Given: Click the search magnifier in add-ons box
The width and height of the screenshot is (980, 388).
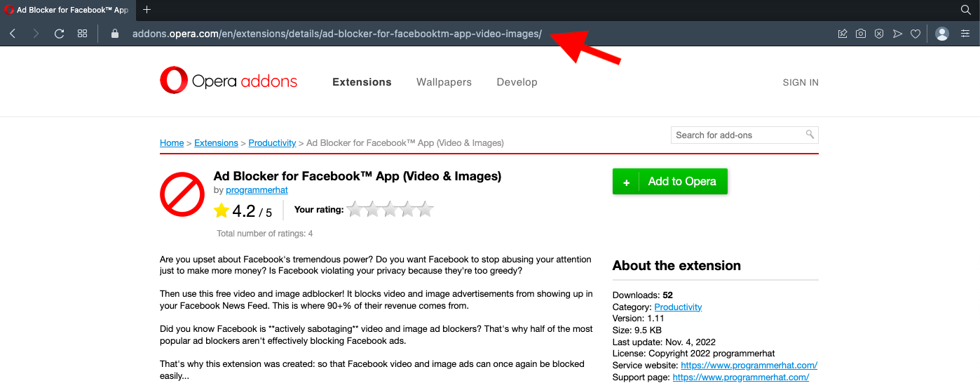Looking at the screenshot, I should pyautogui.click(x=810, y=135).
